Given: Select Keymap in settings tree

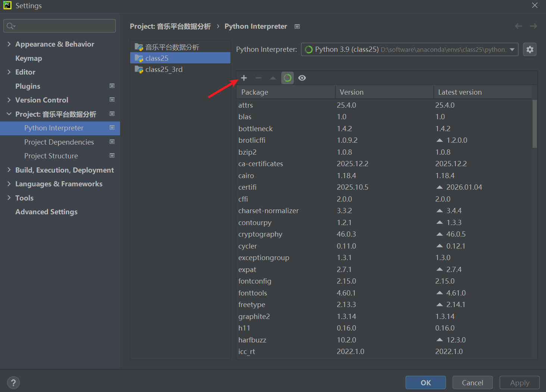Looking at the screenshot, I should coord(29,58).
